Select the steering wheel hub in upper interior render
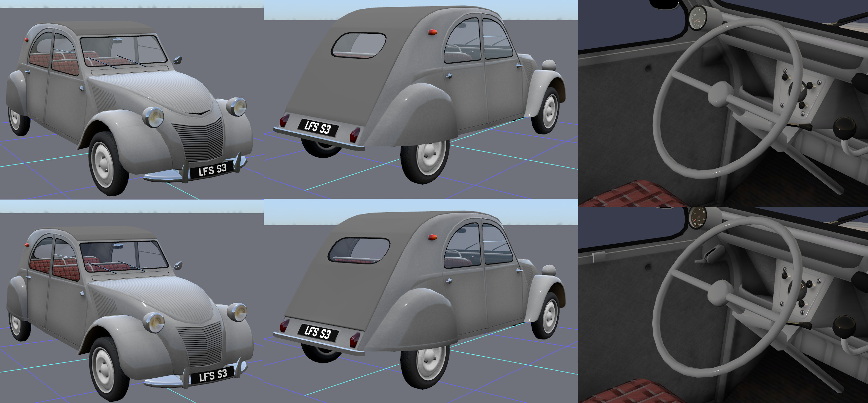 tap(720, 94)
